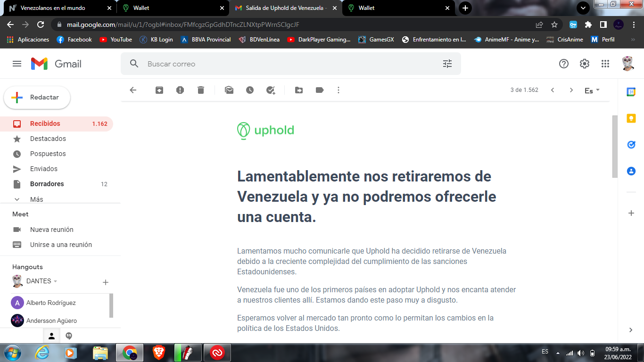Switch to the first Wallet tab
The height and width of the screenshot is (362, 644).
click(x=173, y=8)
